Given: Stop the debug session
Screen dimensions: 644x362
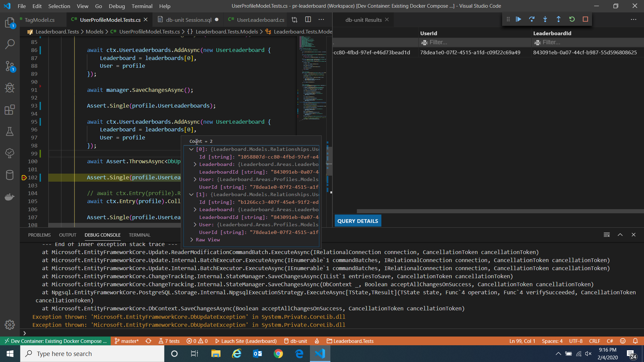Looking at the screenshot, I should 585,19.
